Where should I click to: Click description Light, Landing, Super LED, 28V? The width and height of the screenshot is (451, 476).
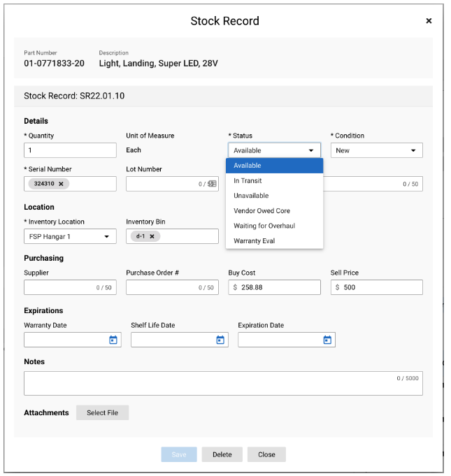158,63
